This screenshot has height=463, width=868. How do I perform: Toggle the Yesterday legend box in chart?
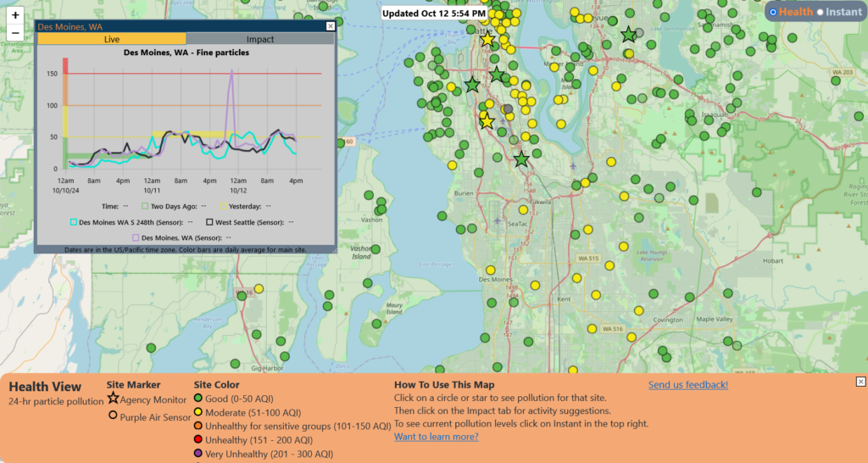pyautogui.click(x=224, y=206)
